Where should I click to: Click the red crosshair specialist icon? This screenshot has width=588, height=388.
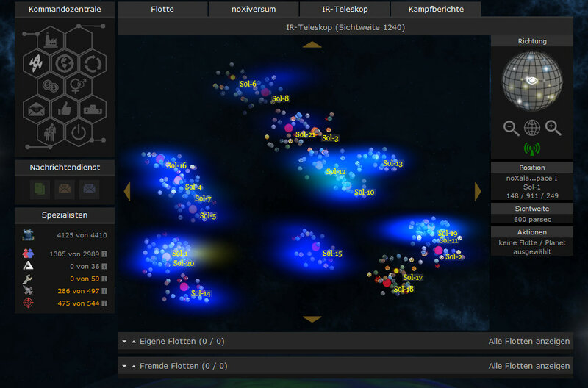pyautogui.click(x=28, y=303)
